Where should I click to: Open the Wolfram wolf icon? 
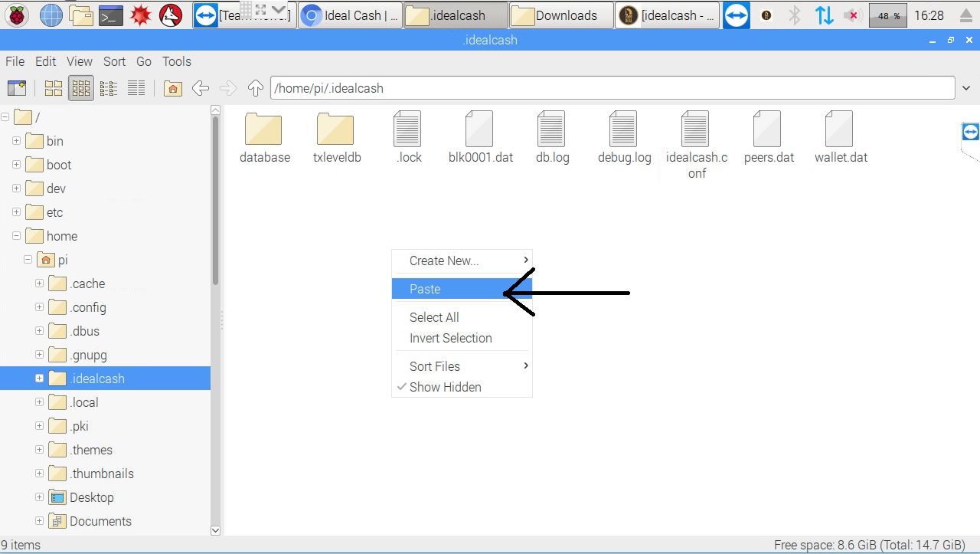point(170,15)
